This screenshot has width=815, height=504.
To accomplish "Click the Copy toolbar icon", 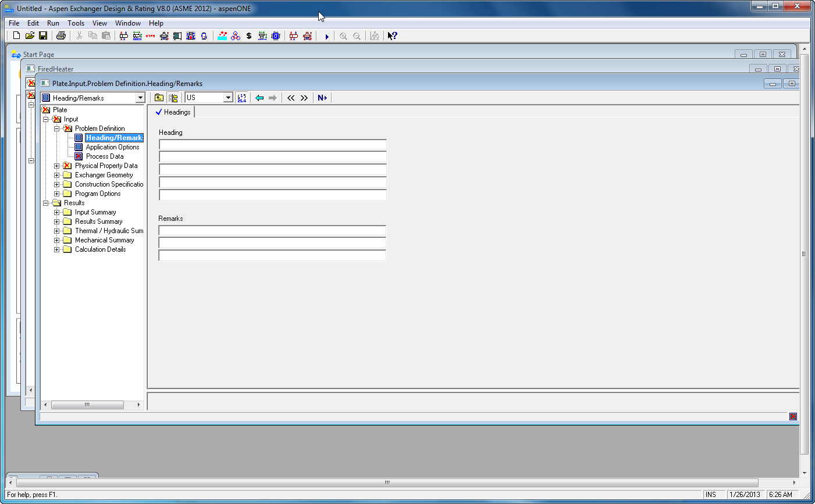I will [92, 35].
